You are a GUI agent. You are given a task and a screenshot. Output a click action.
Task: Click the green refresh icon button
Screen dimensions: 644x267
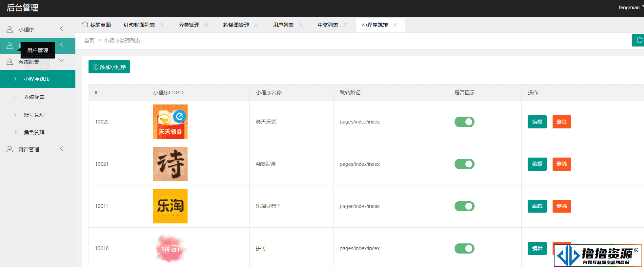tap(639, 40)
